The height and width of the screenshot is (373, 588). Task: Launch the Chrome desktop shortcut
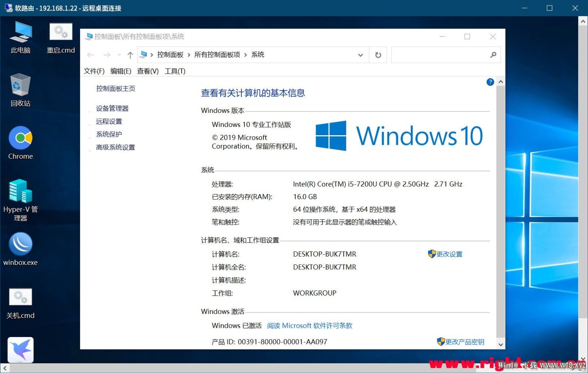pyautogui.click(x=21, y=143)
